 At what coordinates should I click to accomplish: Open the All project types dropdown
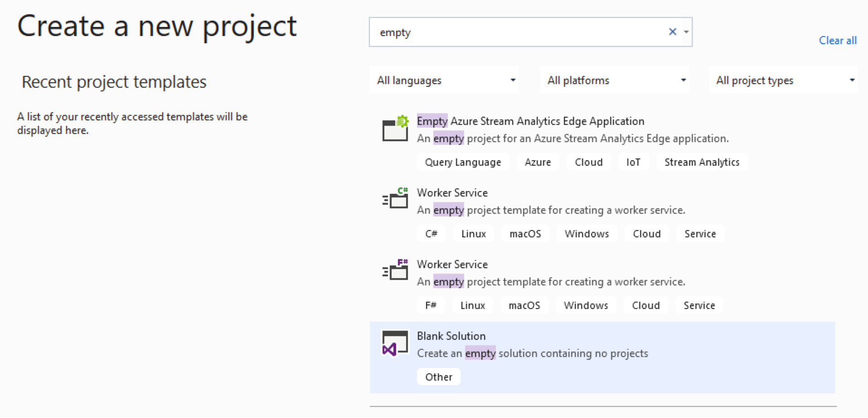point(783,80)
